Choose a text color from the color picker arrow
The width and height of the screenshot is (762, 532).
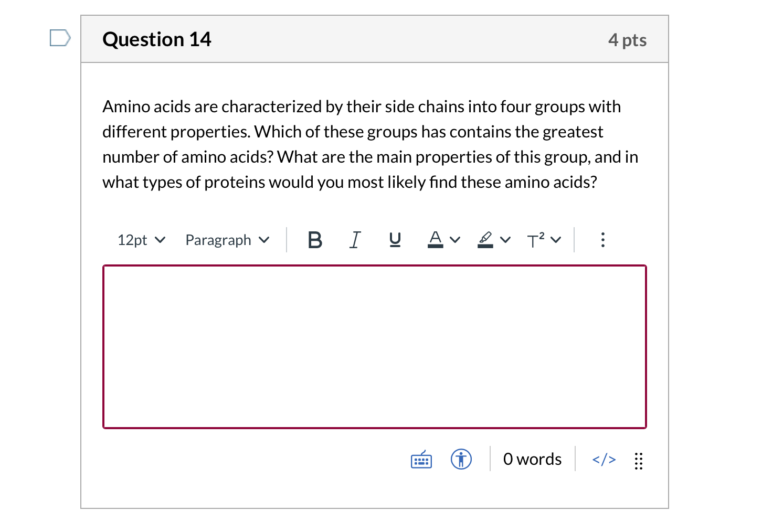[456, 240]
